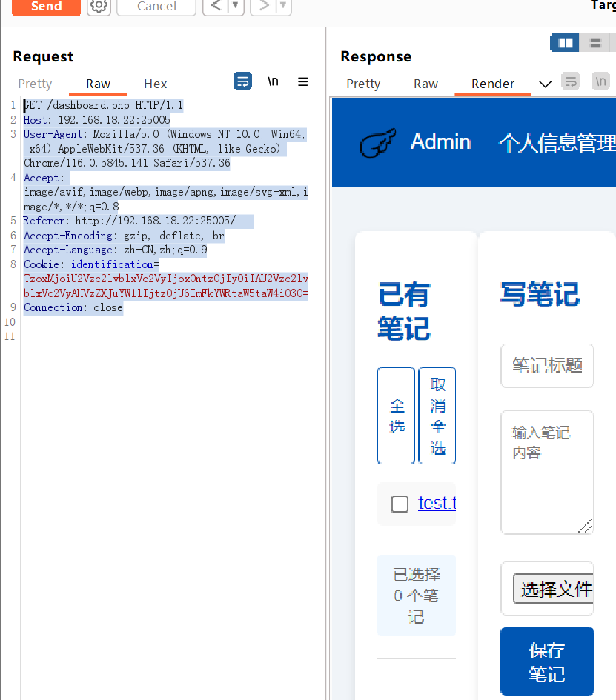This screenshot has height=700, width=616.
Task: Toggle show non-printable \n in Request
Action: click(273, 81)
